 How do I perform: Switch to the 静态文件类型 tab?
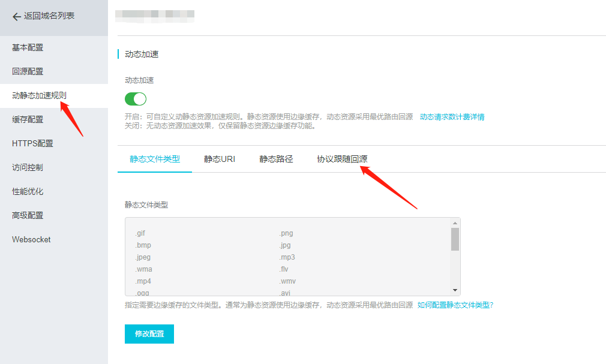point(155,159)
